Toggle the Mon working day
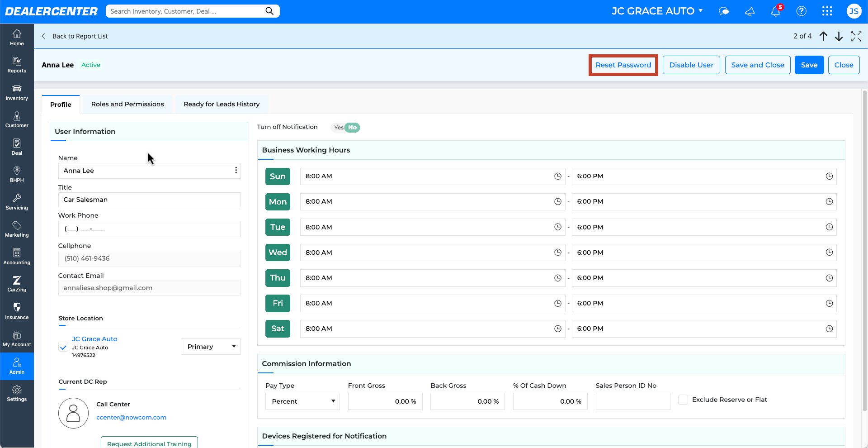The image size is (868, 448). click(278, 202)
